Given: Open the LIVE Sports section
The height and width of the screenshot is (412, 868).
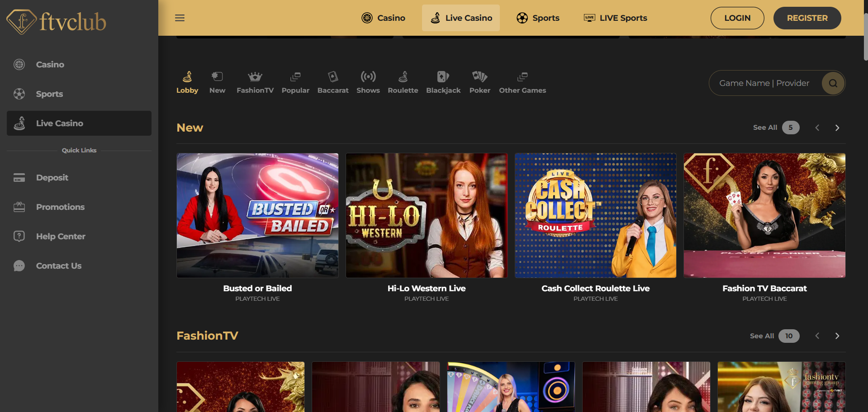Looking at the screenshot, I should [x=615, y=18].
